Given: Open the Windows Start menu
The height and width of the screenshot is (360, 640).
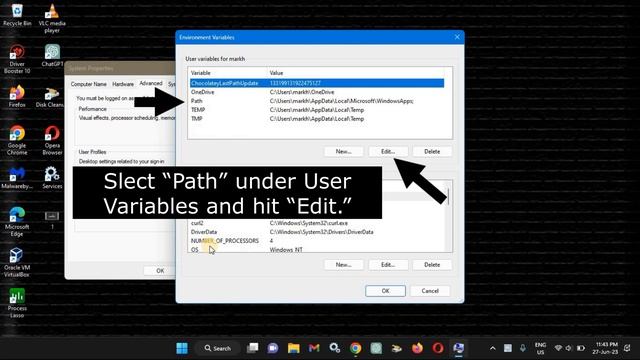Looking at the screenshot, I should point(182,348).
